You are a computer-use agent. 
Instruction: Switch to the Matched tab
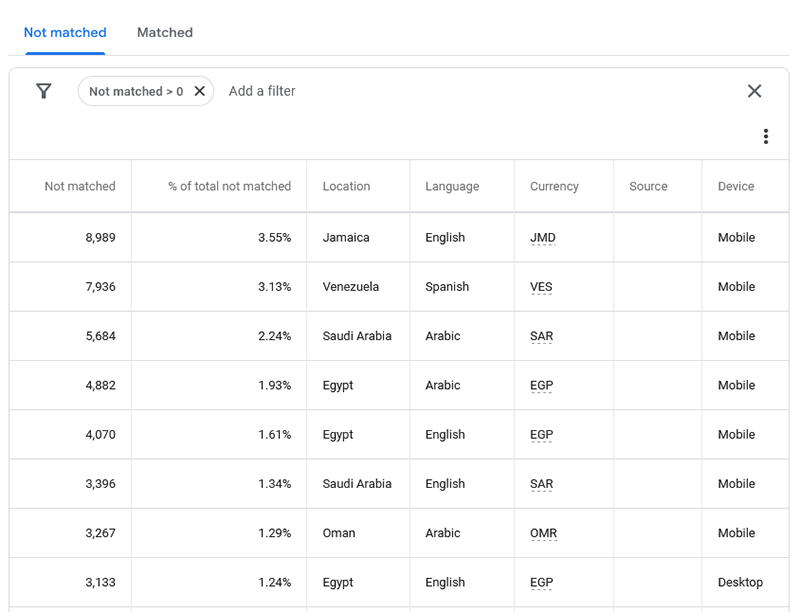click(x=165, y=32)
